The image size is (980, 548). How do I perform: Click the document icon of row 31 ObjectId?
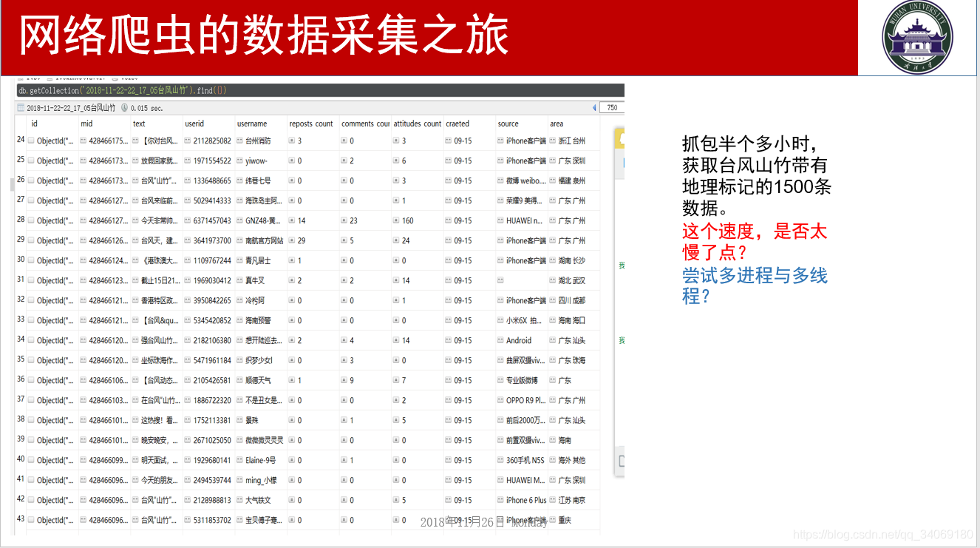pyautogui.click(x=31, y=280)
